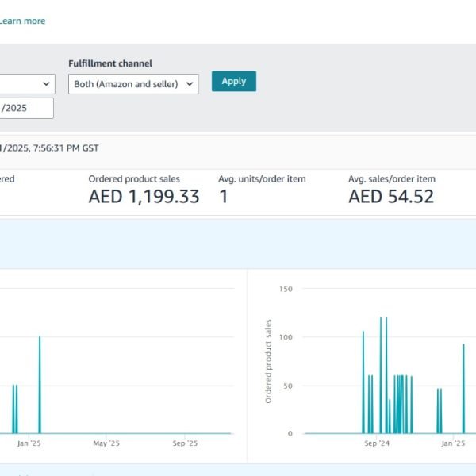Click the AED 54.52 average sales figure

click(x=391, y=197)
